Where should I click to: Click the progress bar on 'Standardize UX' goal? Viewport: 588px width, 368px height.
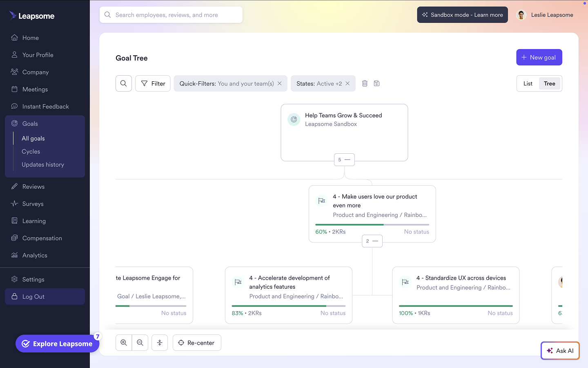(456, 305)
